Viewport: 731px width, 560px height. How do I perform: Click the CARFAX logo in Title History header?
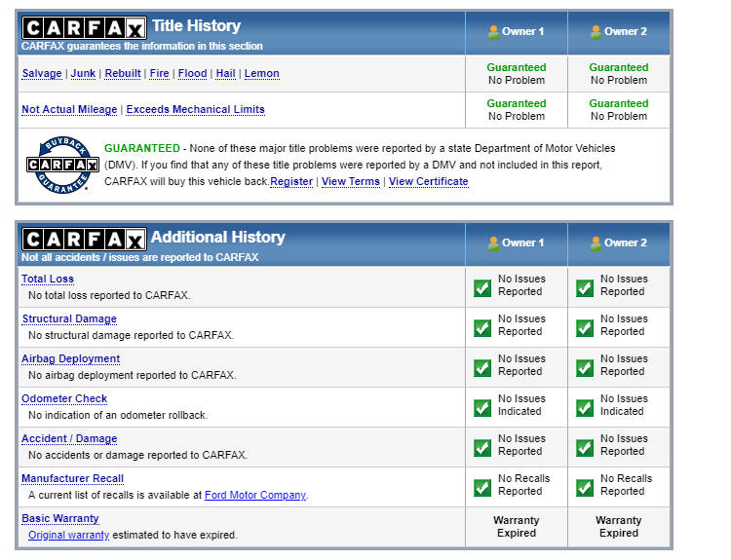click(85, 28)
